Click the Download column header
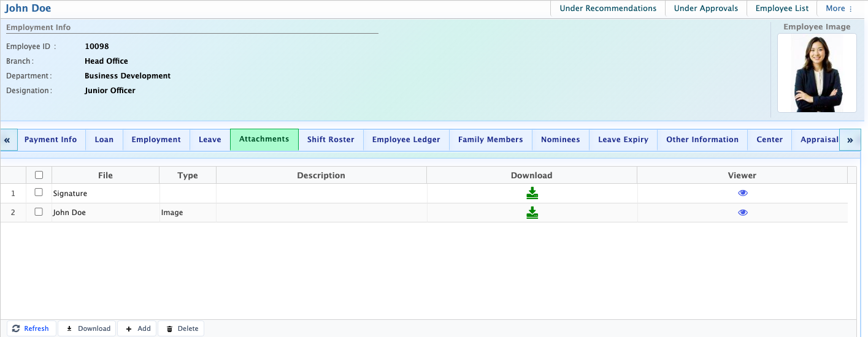Viewport: 868px width, 337px height. (532, 175)
